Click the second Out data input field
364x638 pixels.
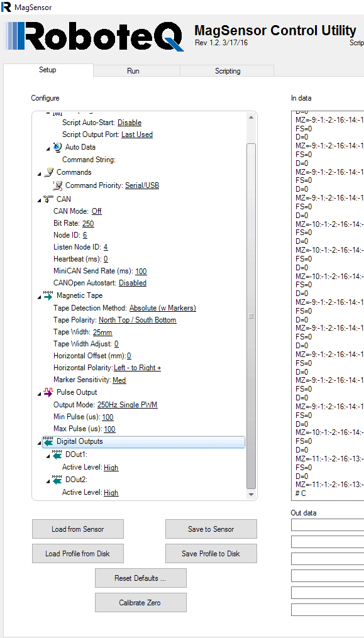pyautogui.click(x=328, y=542)
